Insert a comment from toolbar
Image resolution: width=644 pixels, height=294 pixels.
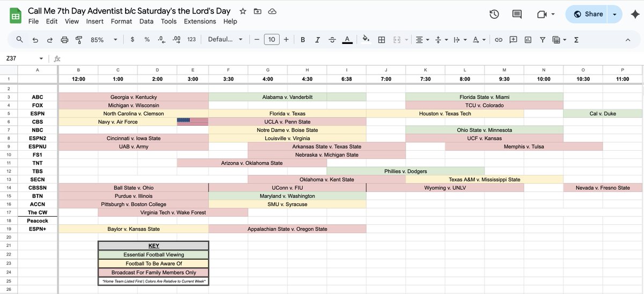coord(513,40)
